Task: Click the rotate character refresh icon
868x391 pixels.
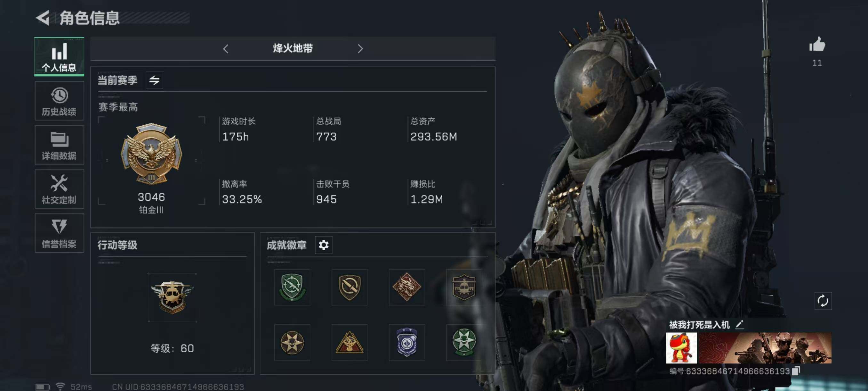Action: (823, 301)
